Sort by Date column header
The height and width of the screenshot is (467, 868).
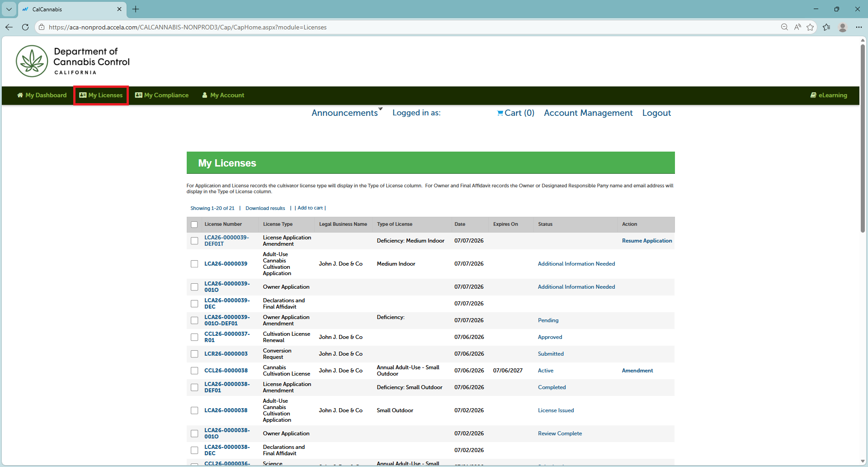pos(460,224)
